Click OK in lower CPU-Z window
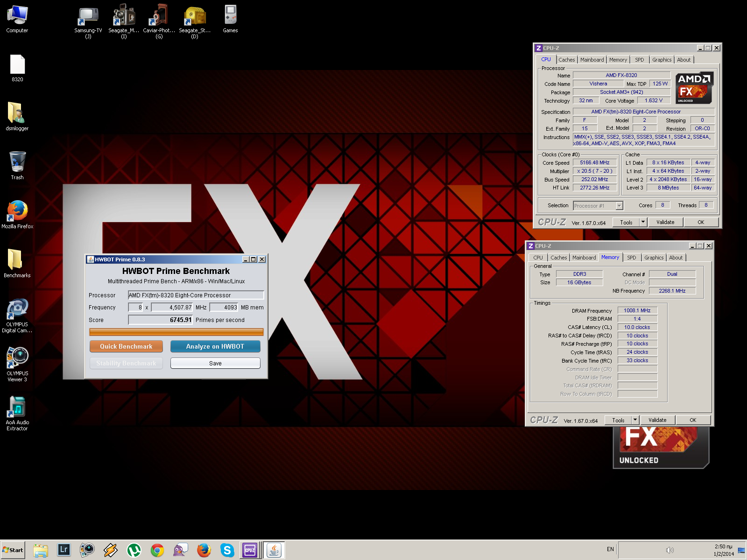The image size is (747, 560). click(693, 420)
